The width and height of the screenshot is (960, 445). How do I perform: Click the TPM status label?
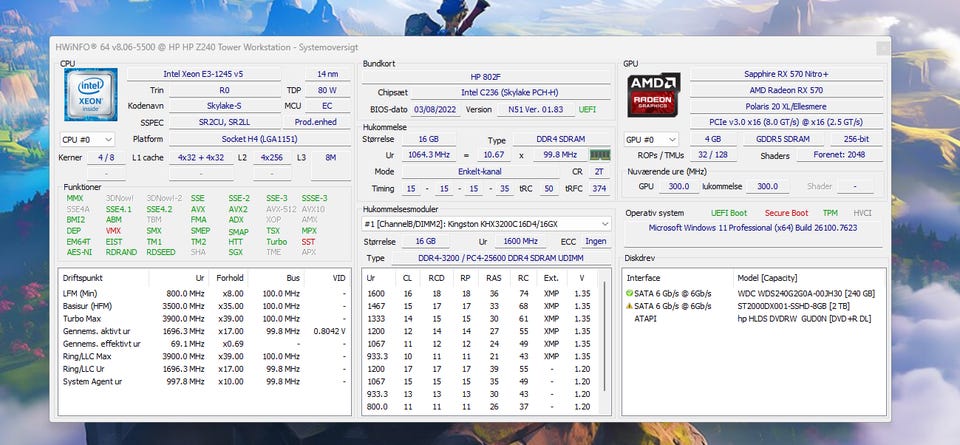[830, 214]
